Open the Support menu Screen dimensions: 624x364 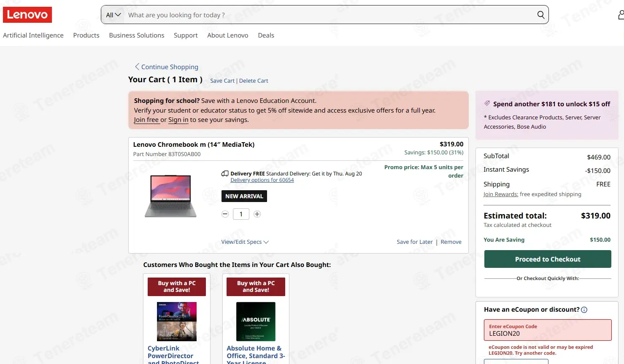point(186,35)
